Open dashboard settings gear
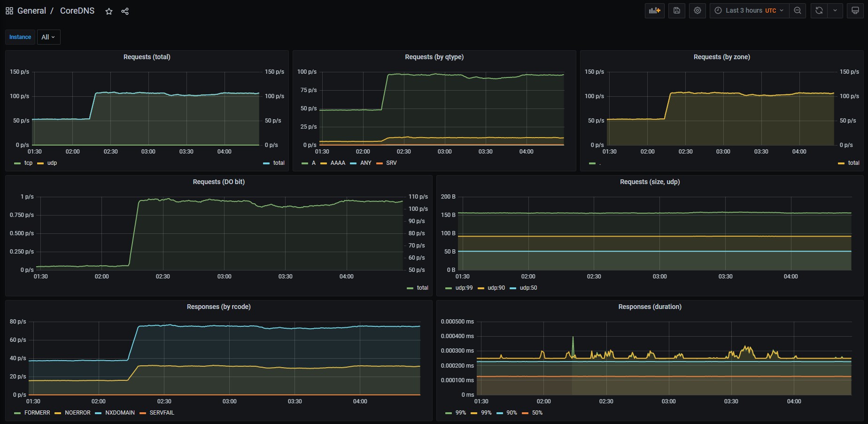This screenshot has width=868, height=424. point(697,11)
